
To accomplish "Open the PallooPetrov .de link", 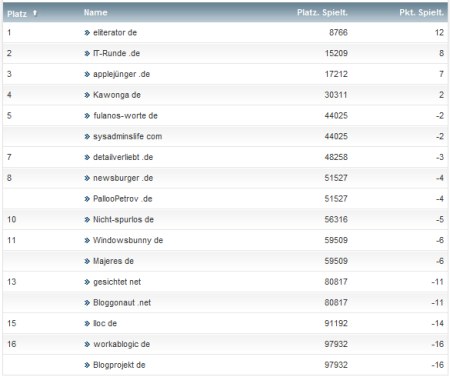I will pyautogui.click(x=123, y=199).
